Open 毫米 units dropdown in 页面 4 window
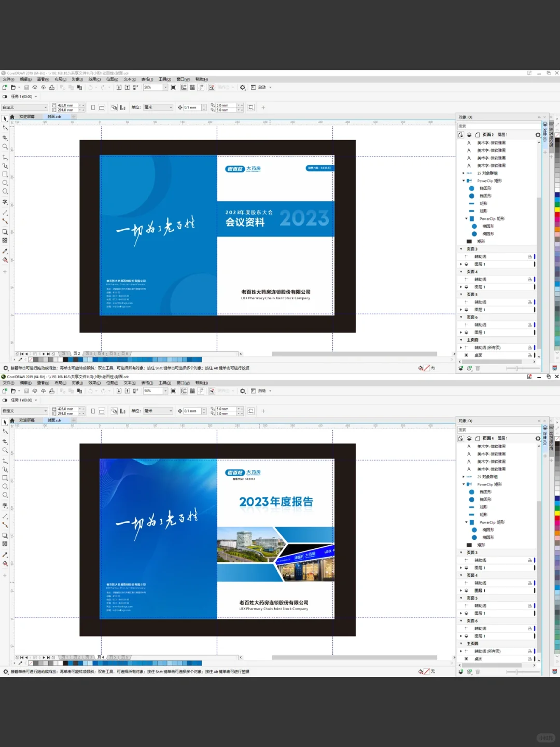This screenshot has height=747, width=560. pos(170,411)
